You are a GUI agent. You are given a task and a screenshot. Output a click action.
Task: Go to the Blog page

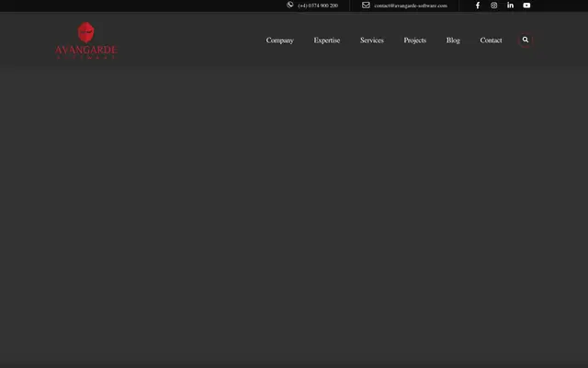click(x=453, y=40)
